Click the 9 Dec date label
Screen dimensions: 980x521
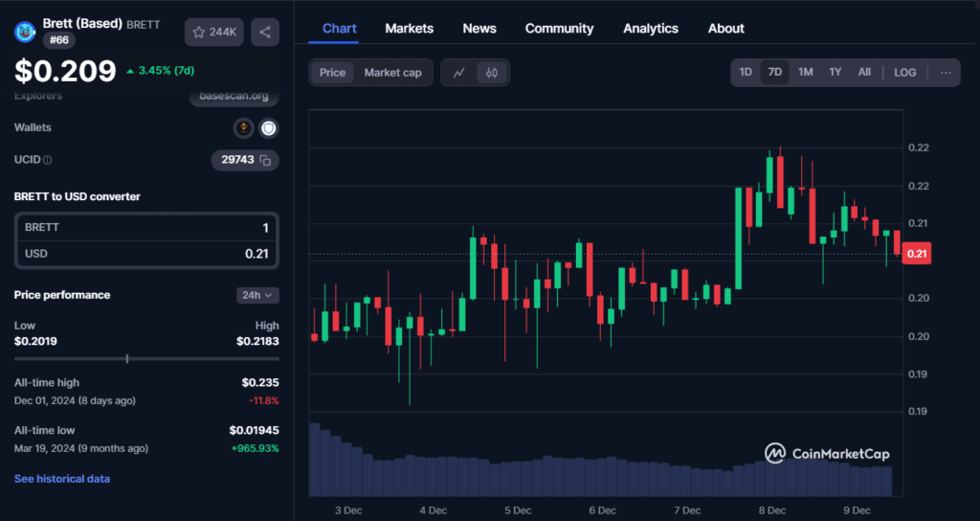[x=857, y=510]
